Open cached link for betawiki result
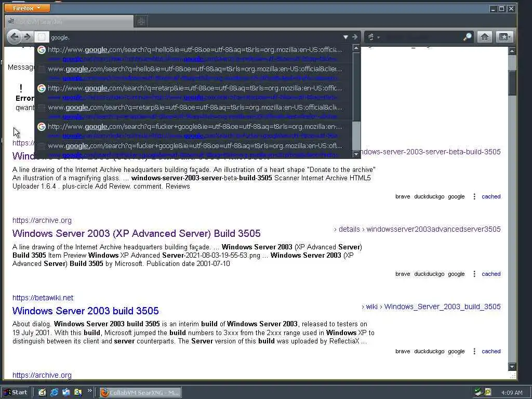The width and height of the screenshot is (532, 399). point(491,351)
